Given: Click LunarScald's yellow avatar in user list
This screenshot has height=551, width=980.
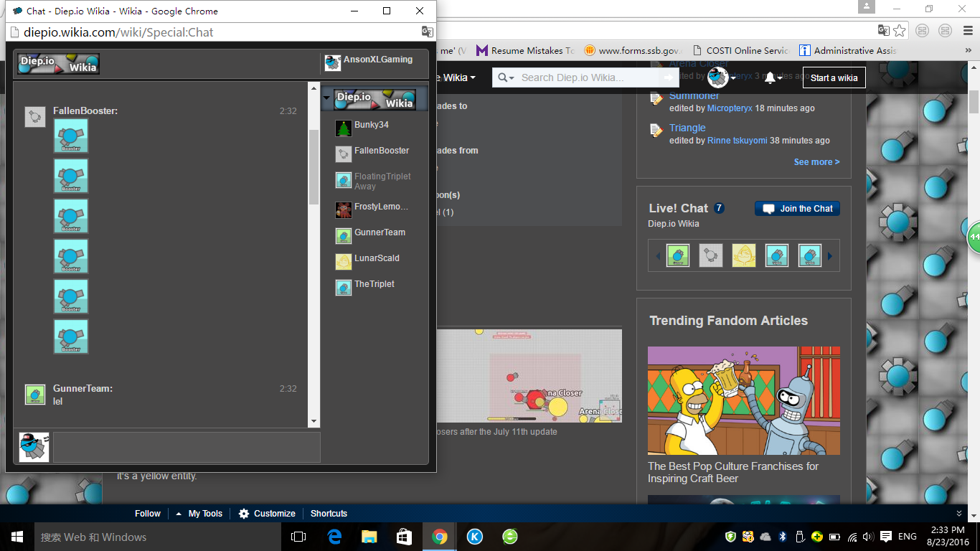Looking at the screenshot, I should point(344,262).
